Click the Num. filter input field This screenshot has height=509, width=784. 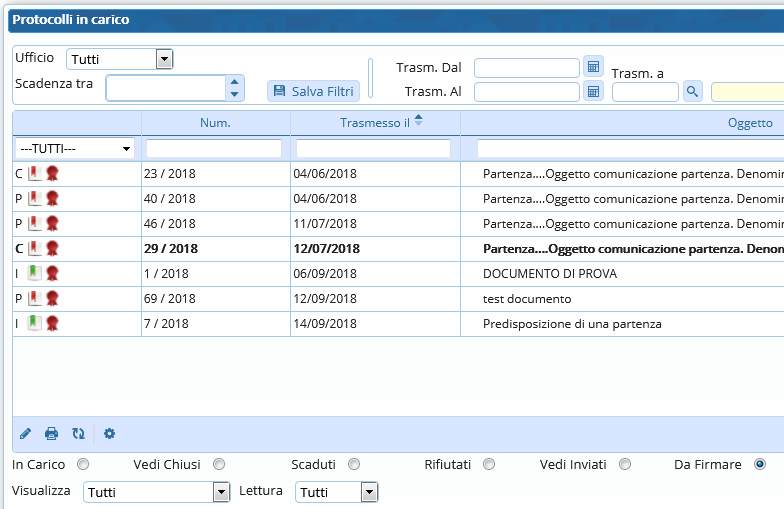(214, 149)
